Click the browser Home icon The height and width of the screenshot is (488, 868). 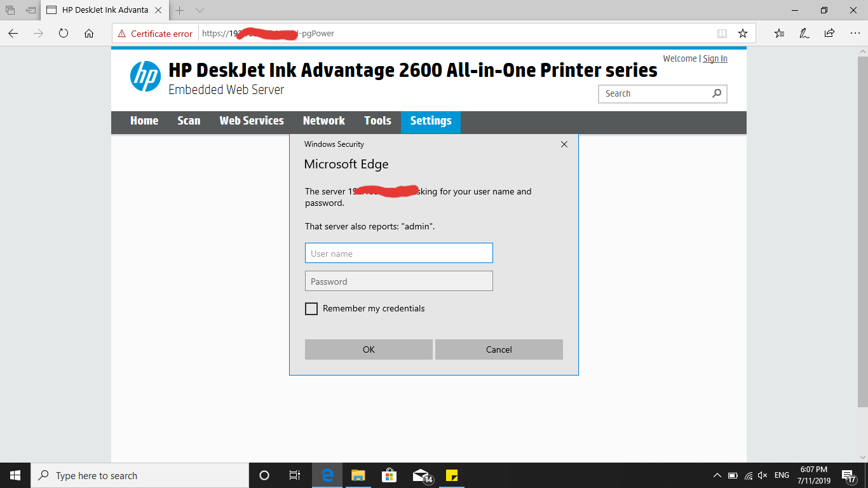(88, 34)
